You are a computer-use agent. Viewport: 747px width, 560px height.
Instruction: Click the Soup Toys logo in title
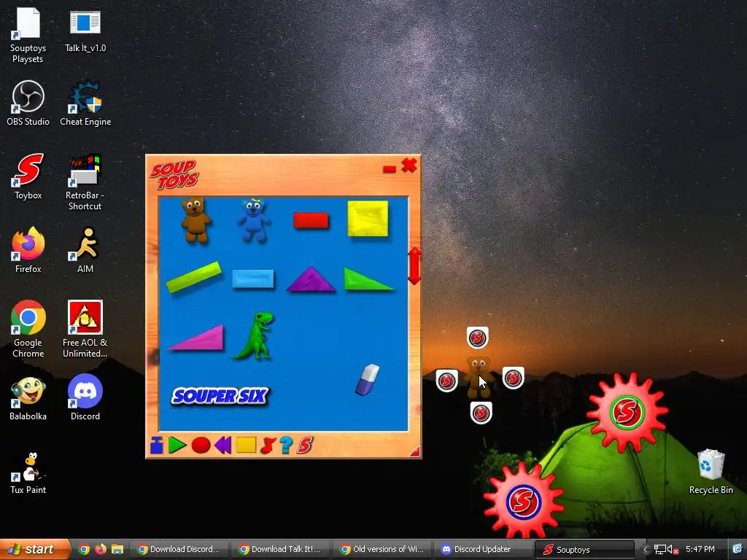tap(174, 175)
